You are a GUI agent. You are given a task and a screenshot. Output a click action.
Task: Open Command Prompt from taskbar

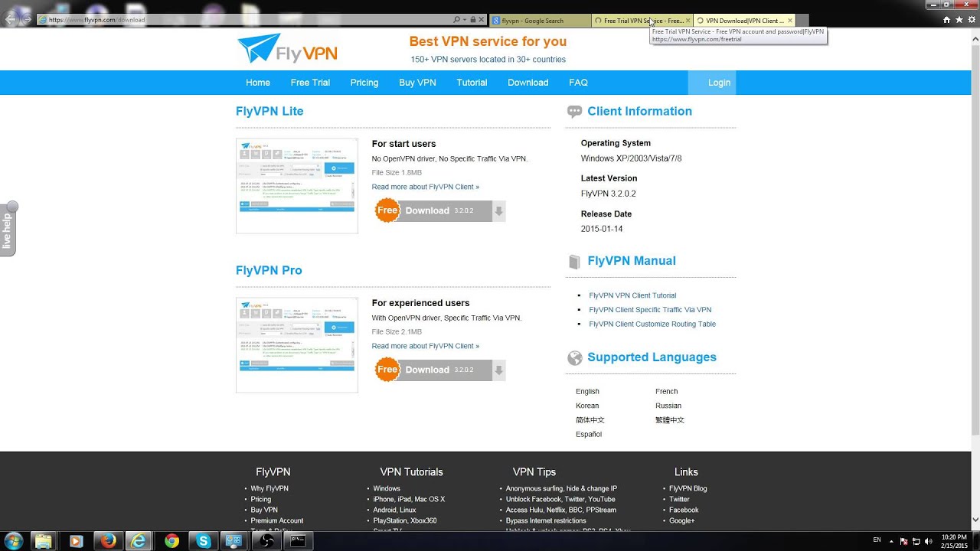(299, 541)
